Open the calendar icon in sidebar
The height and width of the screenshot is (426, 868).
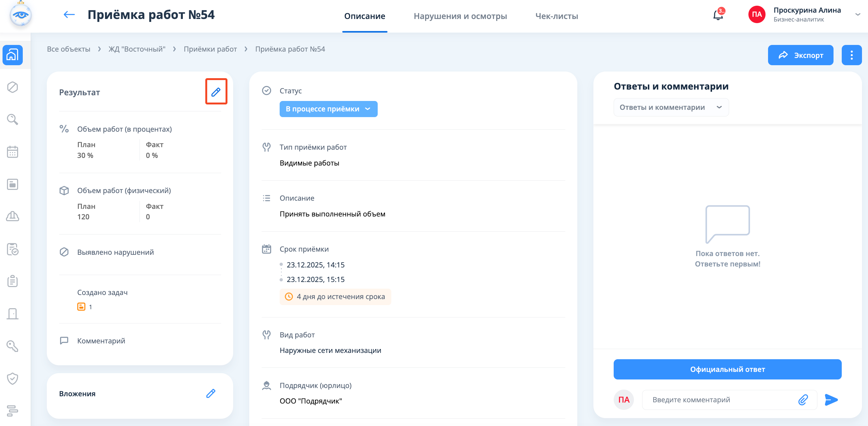[12, 152]
